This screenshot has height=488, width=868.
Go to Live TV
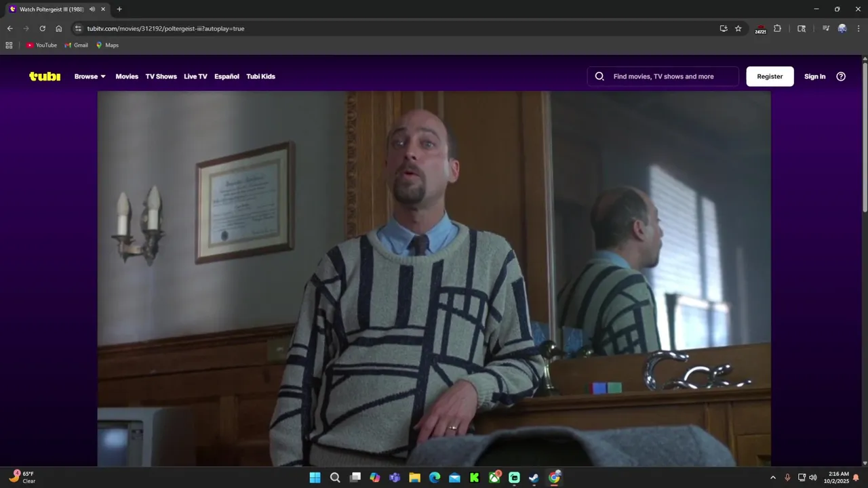click(195, 77)
